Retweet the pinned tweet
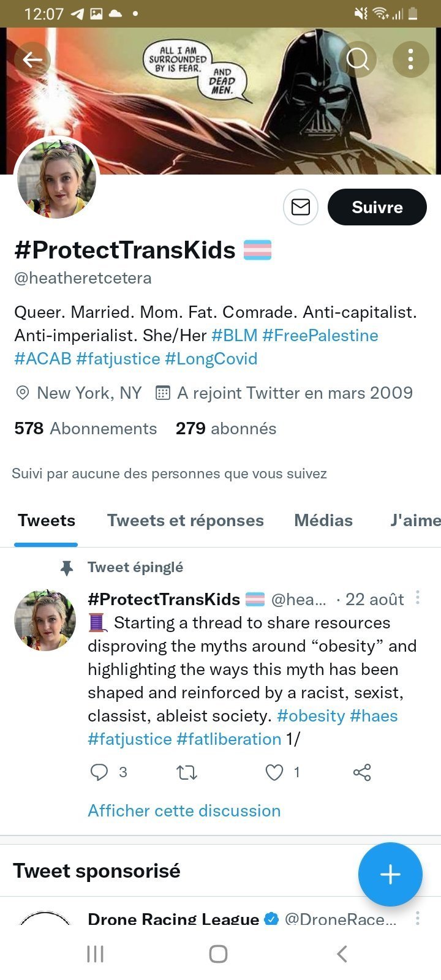The width and height of the screenshot is (441, 980). pos(187,772)
